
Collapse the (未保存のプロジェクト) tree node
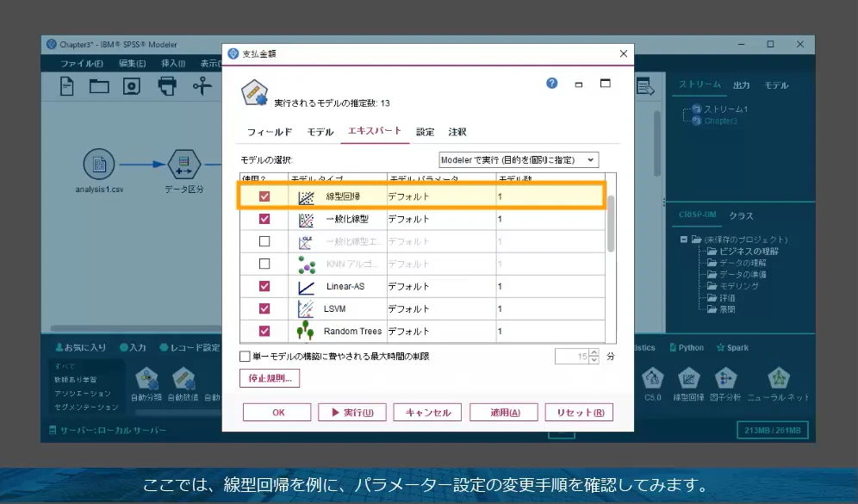(683, 240)
